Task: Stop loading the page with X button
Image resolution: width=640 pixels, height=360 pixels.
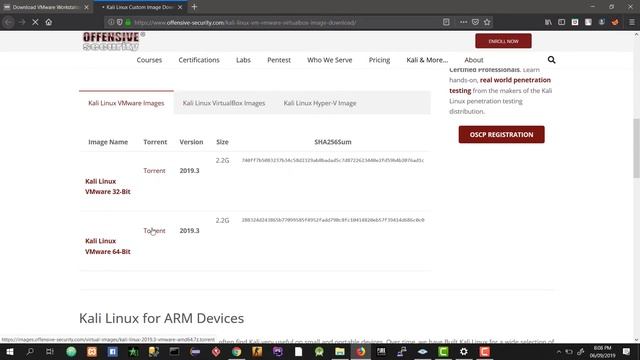Action: 35,22
